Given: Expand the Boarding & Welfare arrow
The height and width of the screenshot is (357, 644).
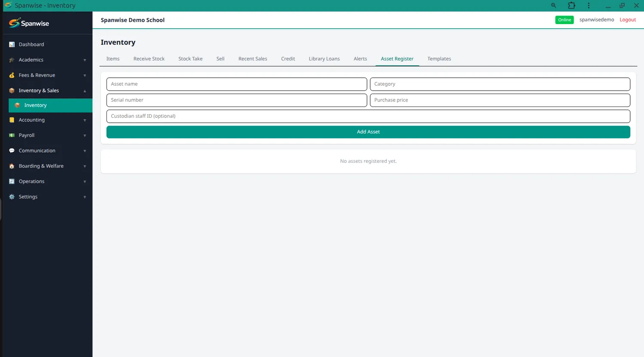Looking at the screenshot, I should pos(85,166).
